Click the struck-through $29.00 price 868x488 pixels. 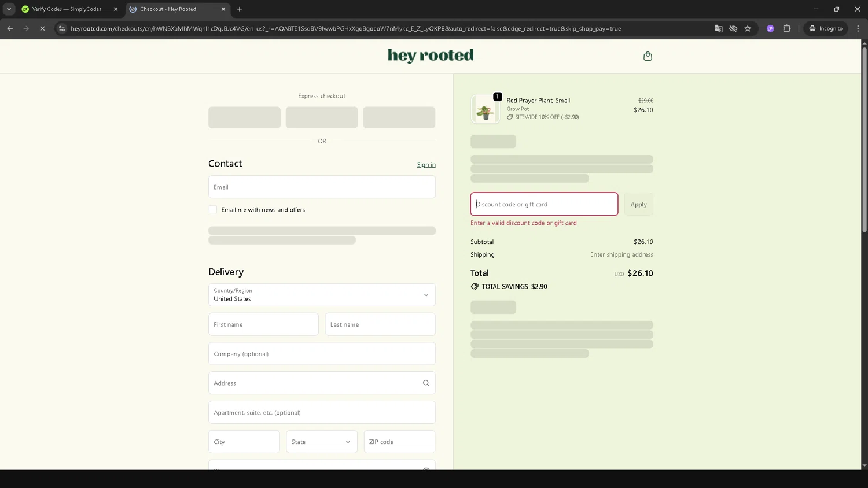[x=646, y=101]
